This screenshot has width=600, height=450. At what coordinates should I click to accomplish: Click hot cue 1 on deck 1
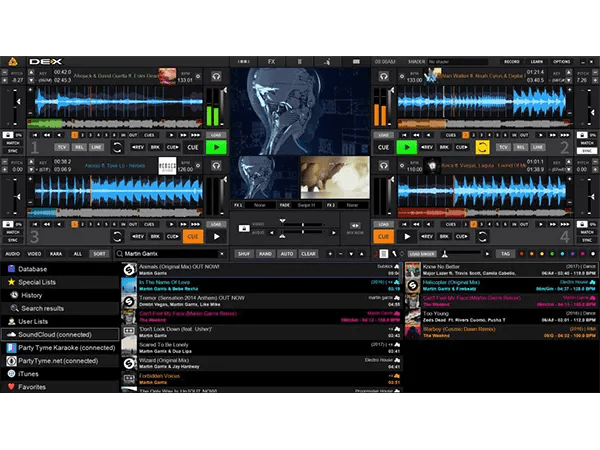[74, 135]
